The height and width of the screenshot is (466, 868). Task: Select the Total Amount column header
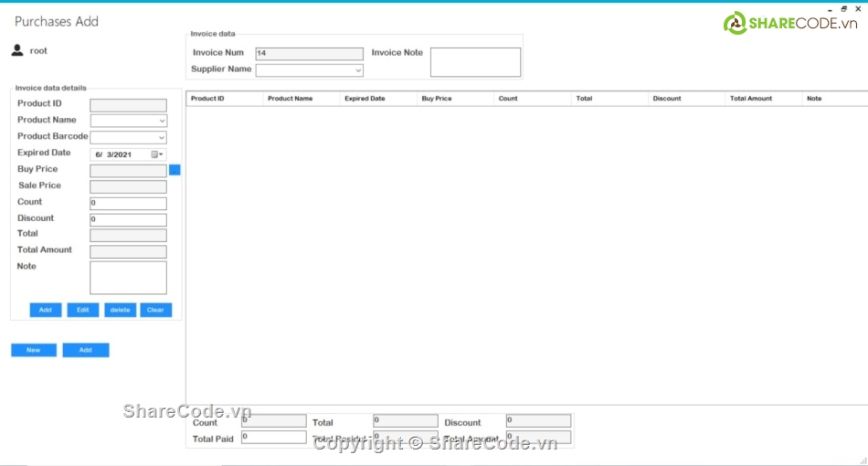click(764, 98)
